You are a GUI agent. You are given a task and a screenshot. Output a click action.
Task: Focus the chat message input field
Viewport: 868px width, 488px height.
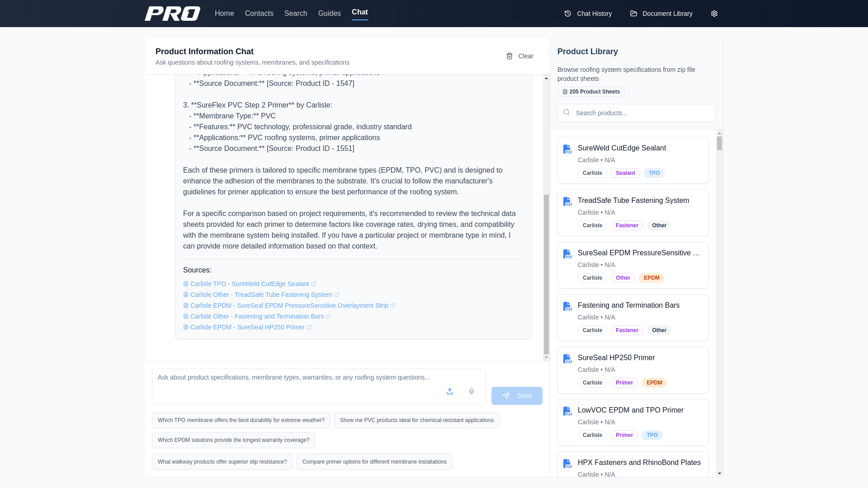[x=319, y=387]
